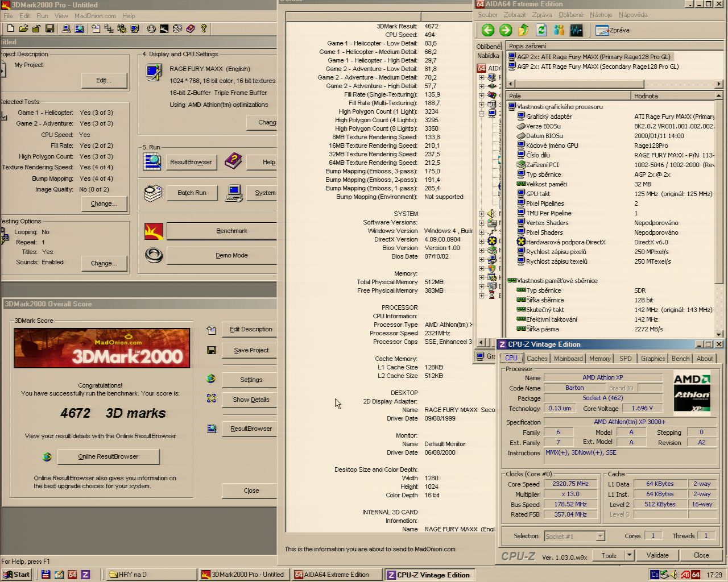The width and height of the screenshot is (728, 582).
Task: Click the Hodnota column header in AIDA64
Action: 673,96
